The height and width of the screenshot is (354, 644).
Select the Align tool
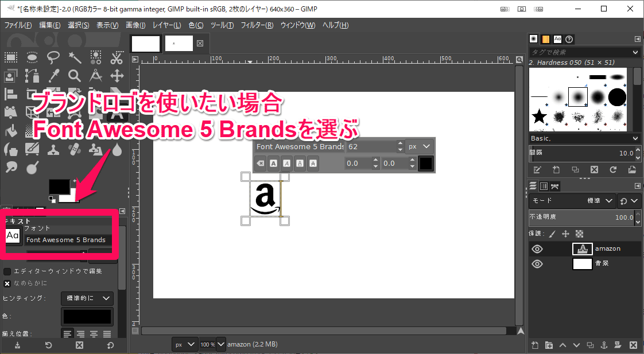(11, 94)
